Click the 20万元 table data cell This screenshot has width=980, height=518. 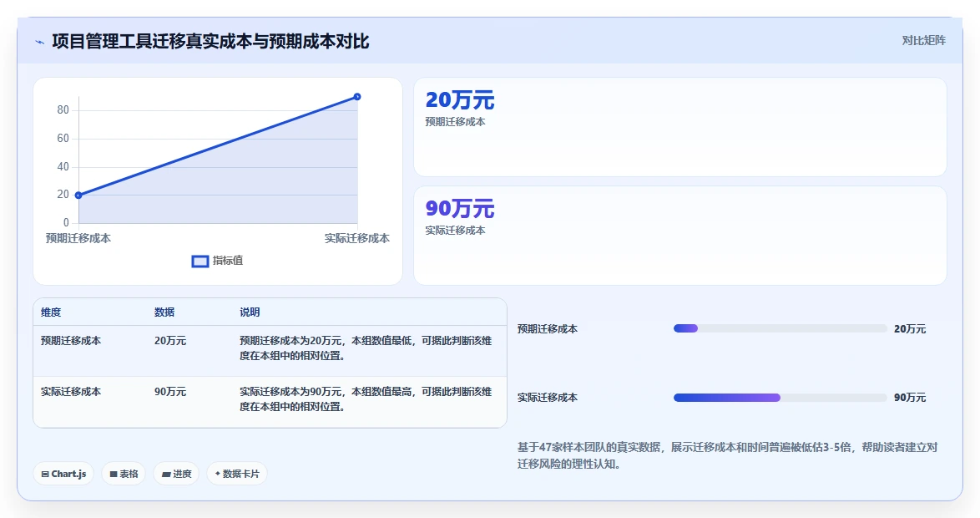170,341
